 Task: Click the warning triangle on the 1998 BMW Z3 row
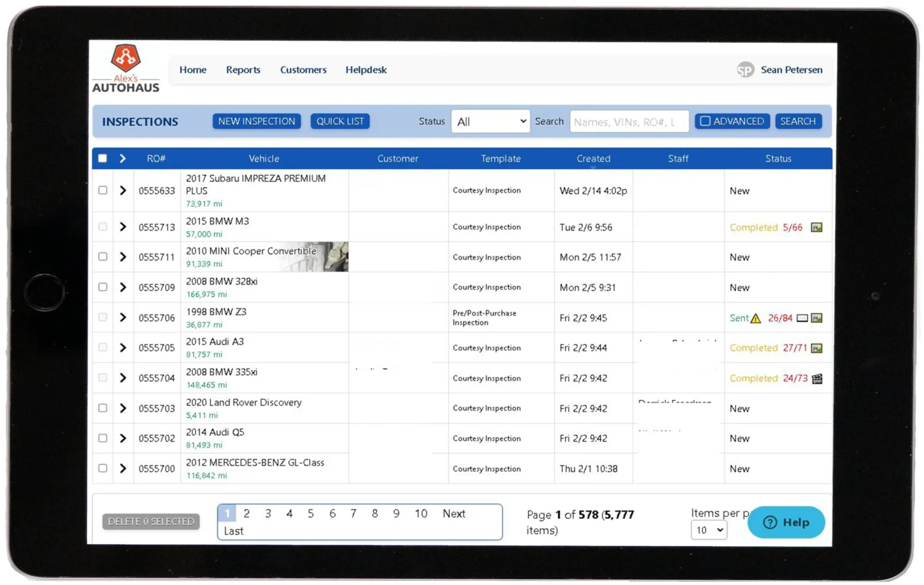(x=757, y=318)
